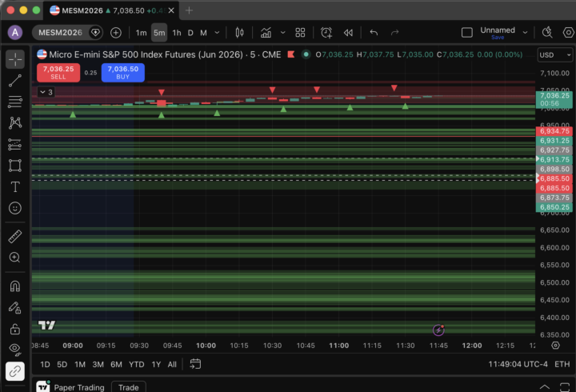Open the Indicators dialog
Image resolution: width=576 pixels, height=392 pixels.
click(x=266, y=33)
